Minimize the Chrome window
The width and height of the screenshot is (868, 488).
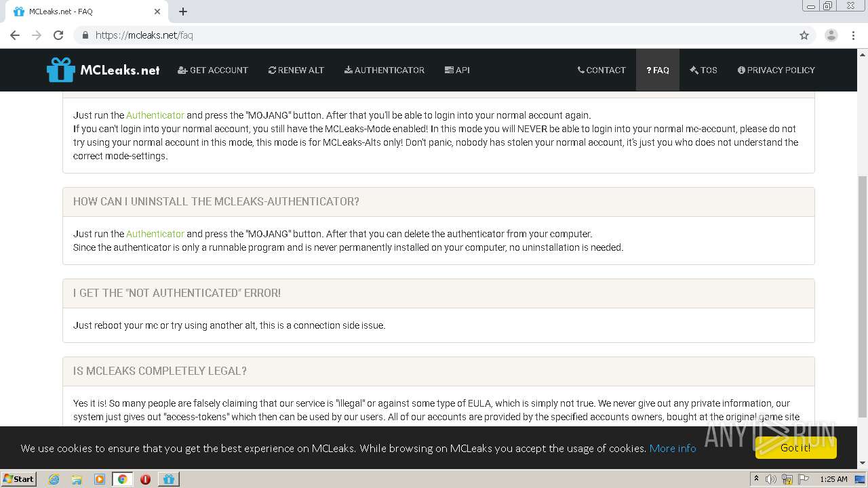pos(810,6)
